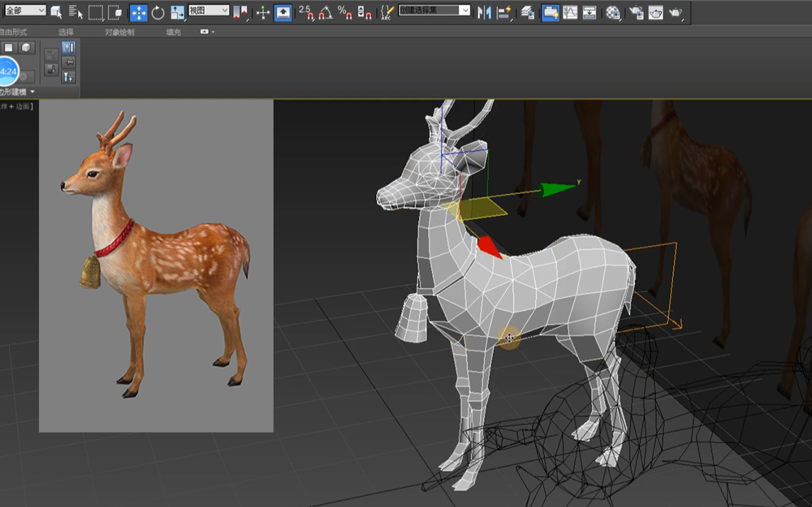This screenshot has height=507, width=812.
Task: Click the Mirror tool icon
Action: pyautogui.click(x=484, y=13)
